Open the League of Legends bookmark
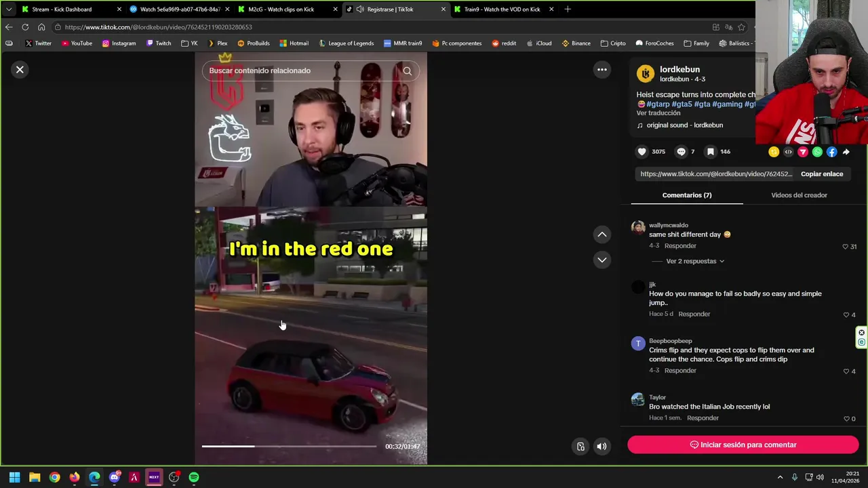Image resolution: width=868 pixels, height=488 pixels. (x=346, y=43)
